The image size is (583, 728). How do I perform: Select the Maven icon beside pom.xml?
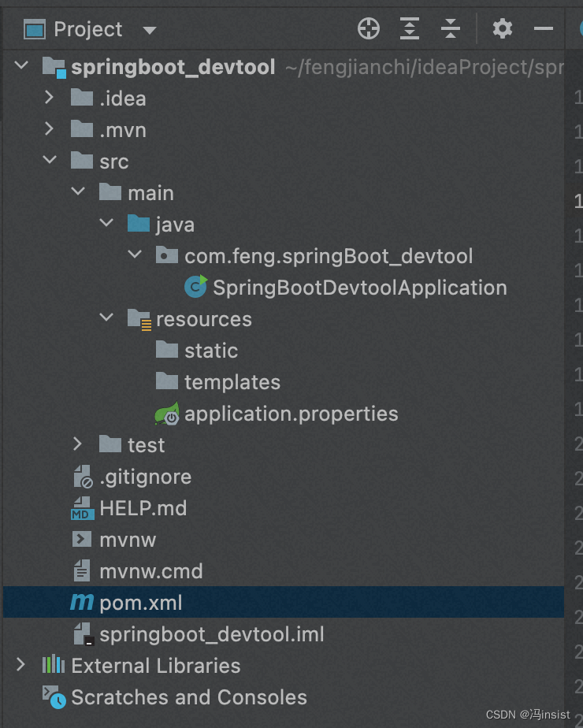pos(82,602)
